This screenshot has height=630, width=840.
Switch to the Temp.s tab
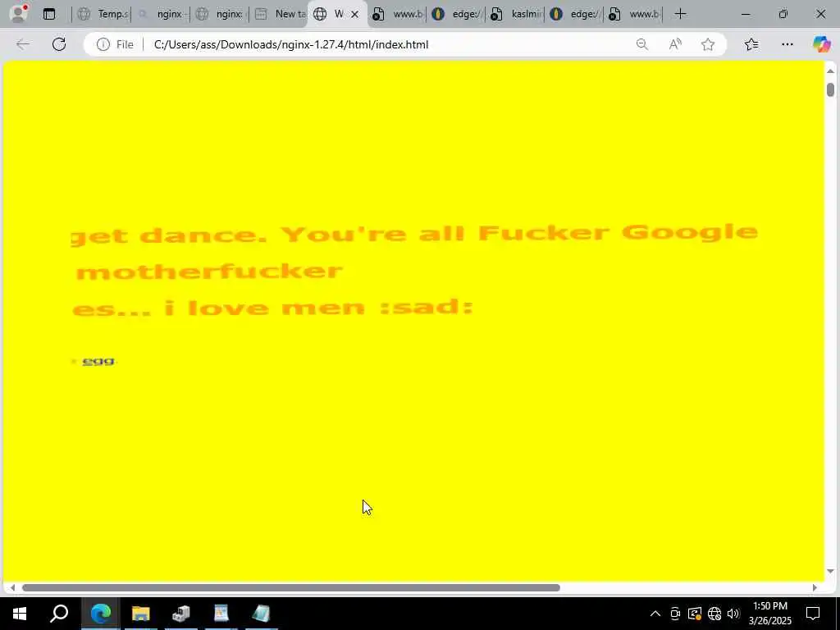[102, 14]
